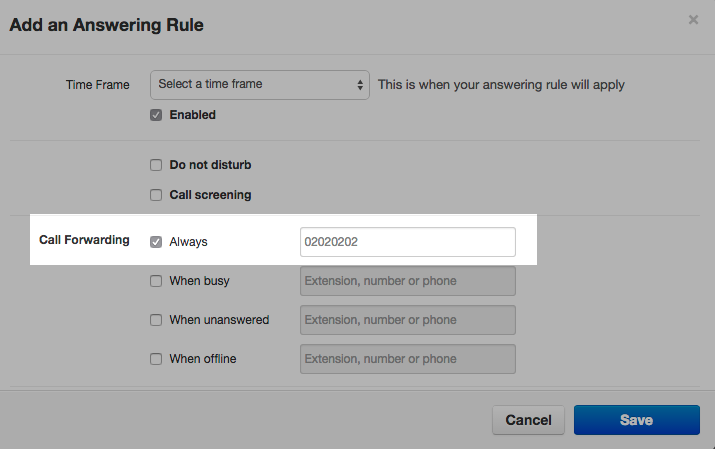The height and width of the screenshot is (449, 715).
Task: Check the When busy checkbox
Action: (x=156, y=281)
